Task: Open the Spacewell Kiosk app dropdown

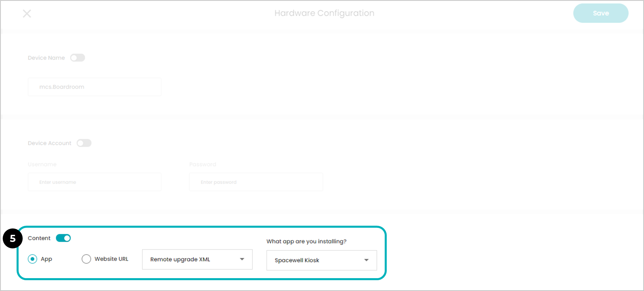Action: (322, 260)
